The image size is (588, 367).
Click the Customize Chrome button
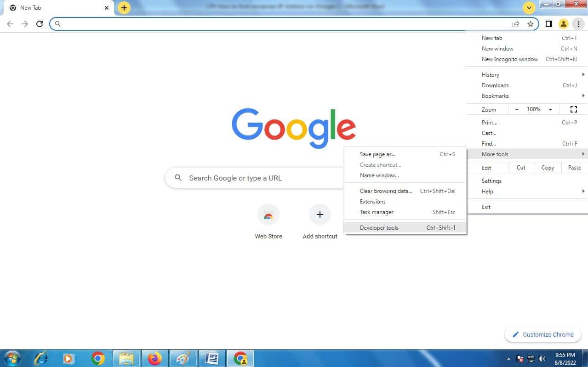(542, 334)
